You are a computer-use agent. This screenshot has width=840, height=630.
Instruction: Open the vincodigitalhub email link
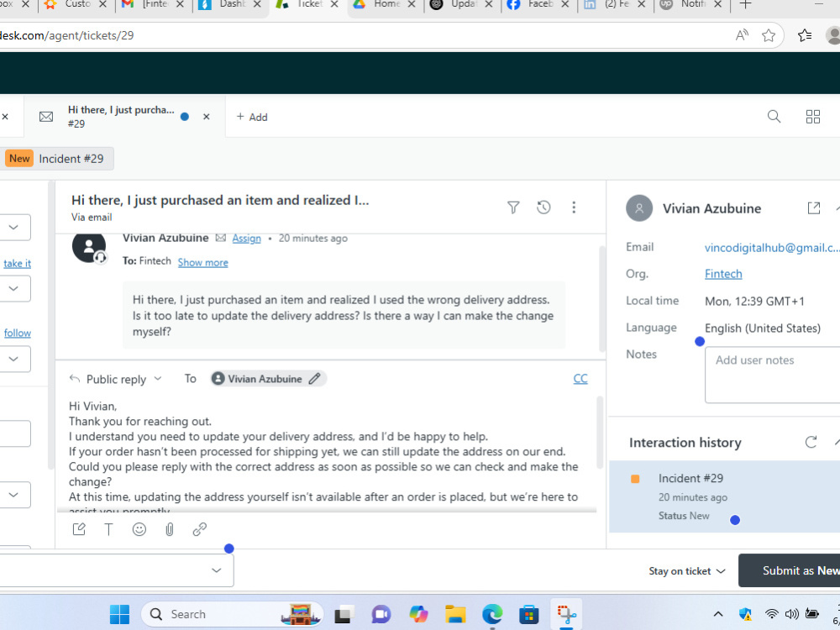point(772,248)
